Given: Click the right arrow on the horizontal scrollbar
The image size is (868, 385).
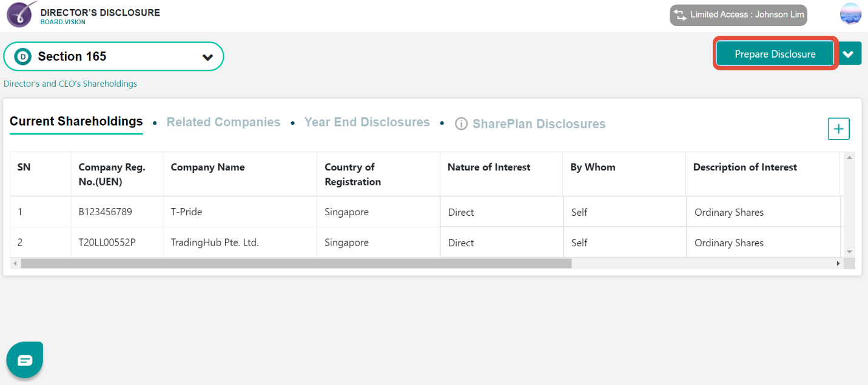Looking at the screenshot, I should coord(839,263).
